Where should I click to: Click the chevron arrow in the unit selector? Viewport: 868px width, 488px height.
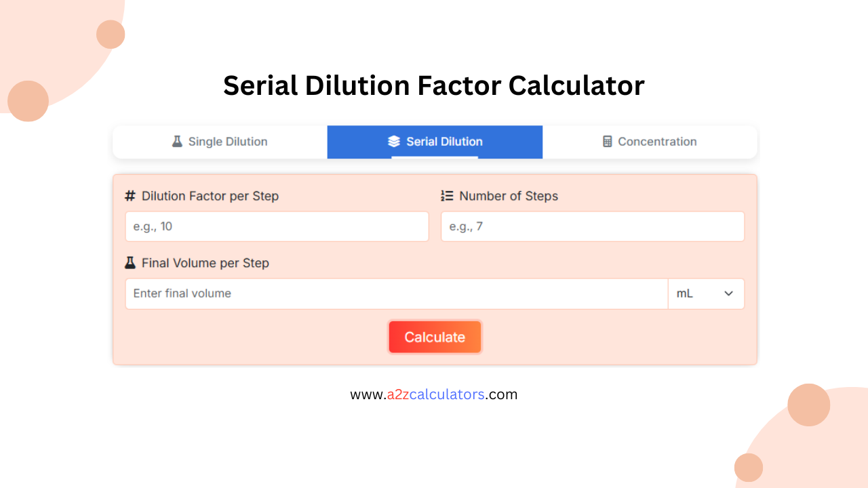729,293
